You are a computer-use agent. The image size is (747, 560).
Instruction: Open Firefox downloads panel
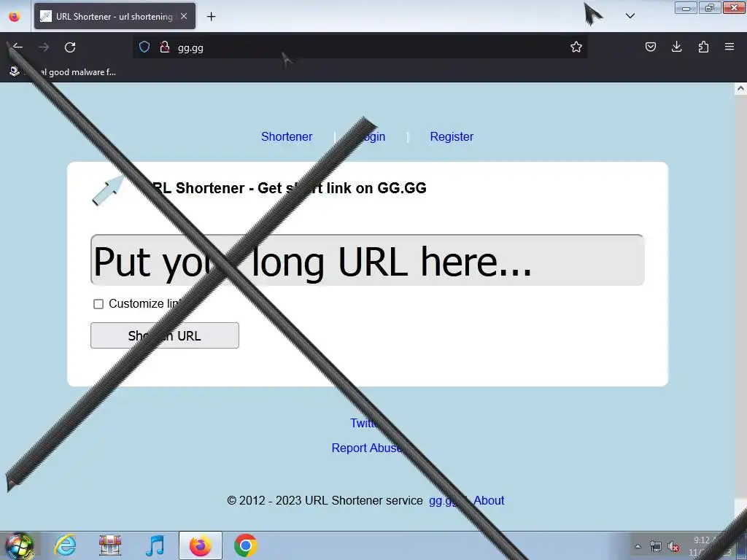676,47
